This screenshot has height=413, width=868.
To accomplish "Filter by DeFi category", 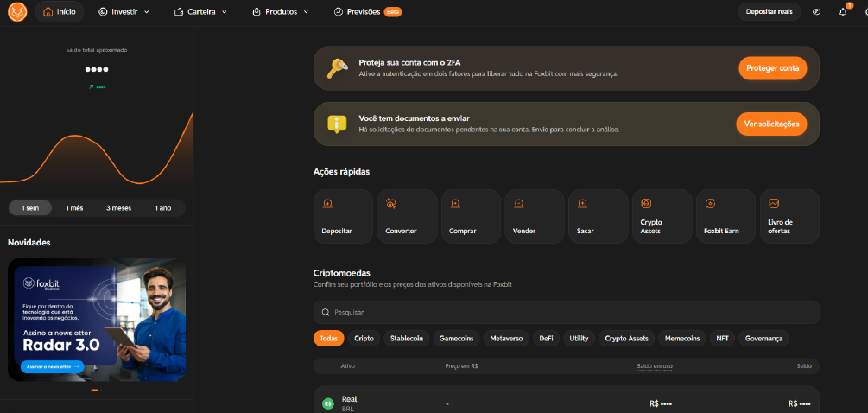I will pos(547,338).
